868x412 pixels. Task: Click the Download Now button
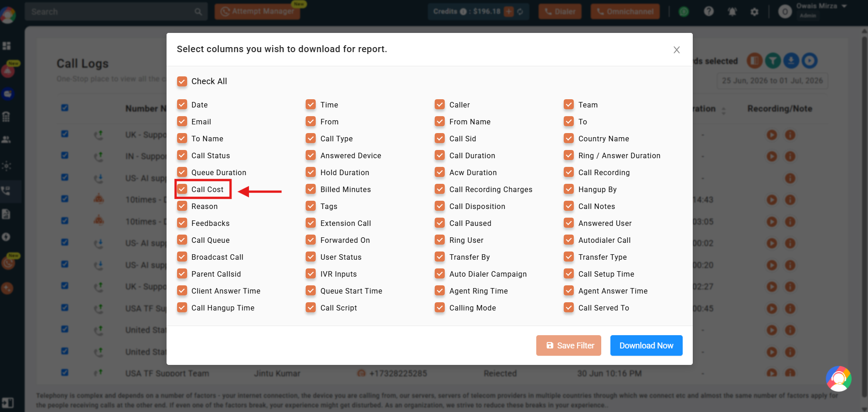(646, 346)
